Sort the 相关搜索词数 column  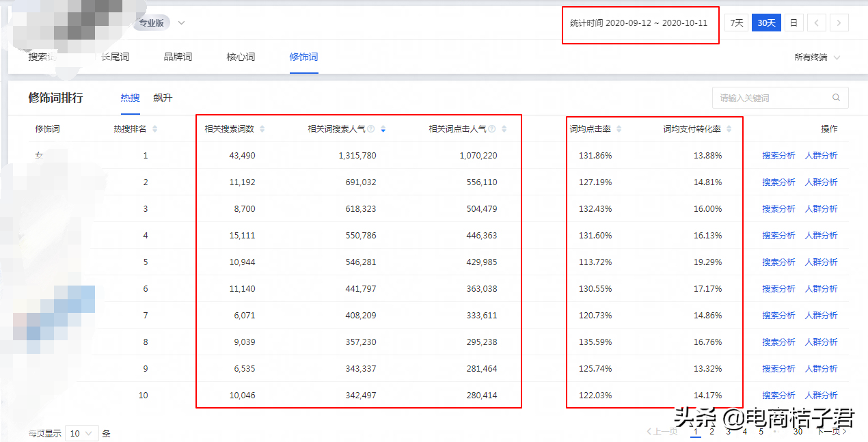(x=264, y=128)
